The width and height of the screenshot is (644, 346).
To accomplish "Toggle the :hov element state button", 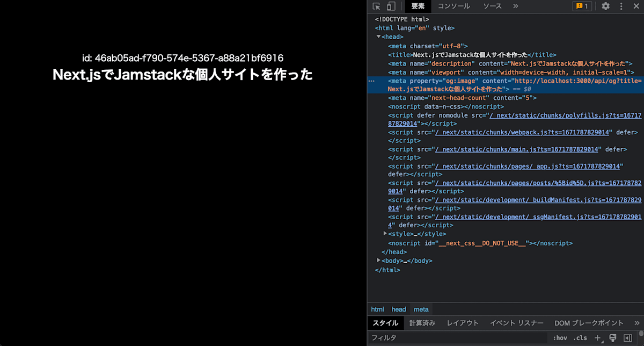I will point(560,338).
